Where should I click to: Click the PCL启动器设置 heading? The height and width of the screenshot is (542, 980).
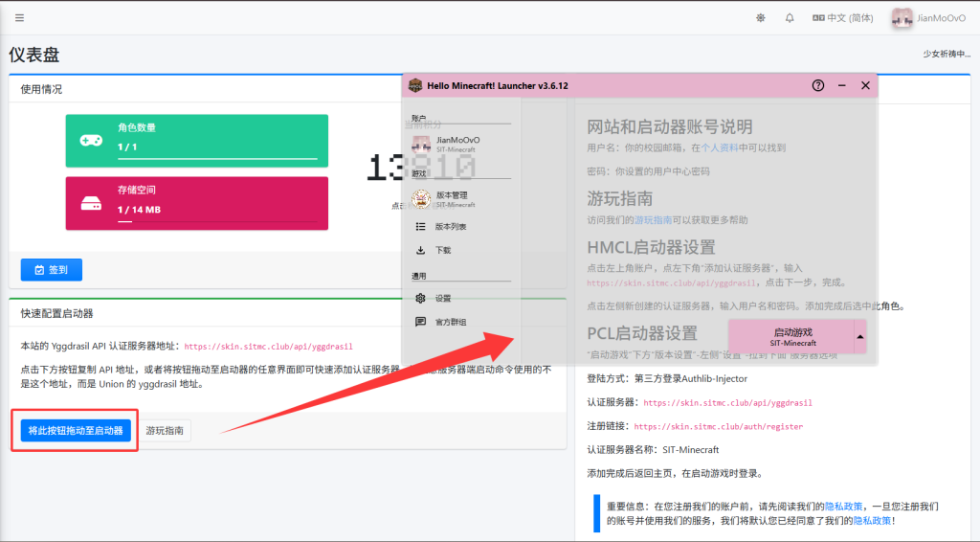click(x=642, y=333)
